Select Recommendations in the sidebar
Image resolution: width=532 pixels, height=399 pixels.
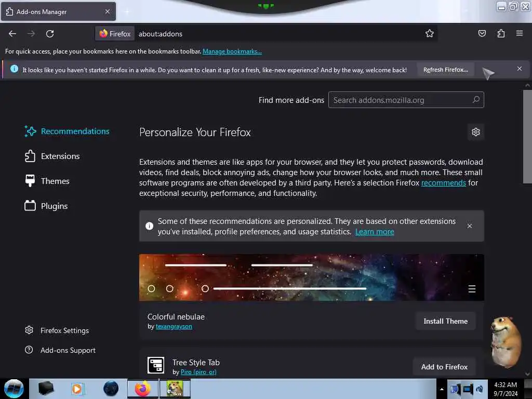tap(67, 131)
